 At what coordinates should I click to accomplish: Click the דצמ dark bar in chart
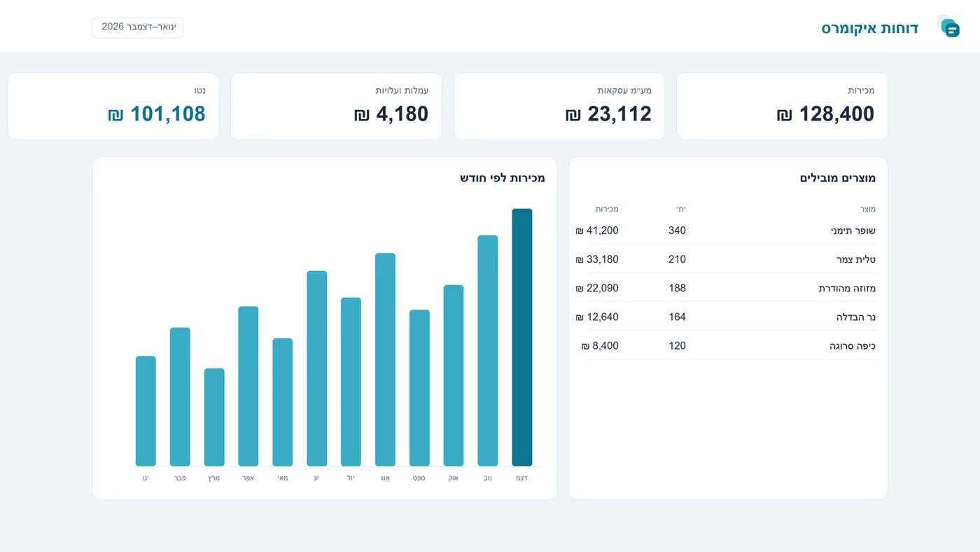tap(522, 337)
